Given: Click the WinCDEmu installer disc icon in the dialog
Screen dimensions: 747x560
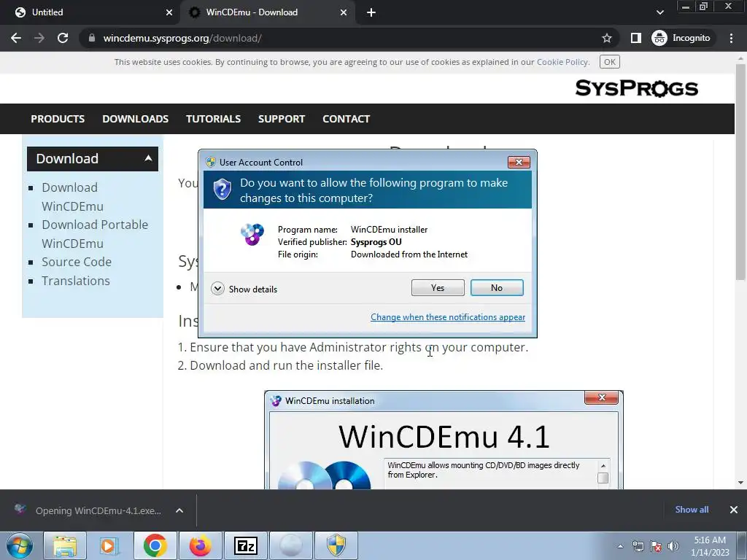Looking at the screenshot, I should click(x=252, y=234).
